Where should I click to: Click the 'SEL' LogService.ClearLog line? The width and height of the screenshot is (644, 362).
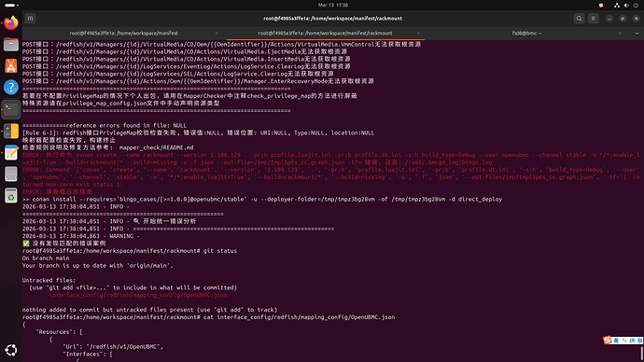pos(178,74)
